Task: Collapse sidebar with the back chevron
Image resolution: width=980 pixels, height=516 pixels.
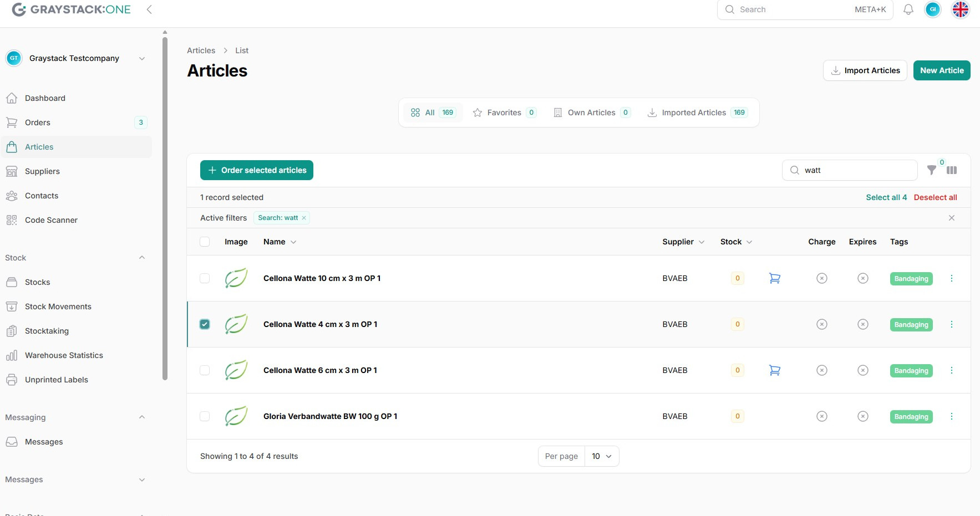Action: point(149,9)
